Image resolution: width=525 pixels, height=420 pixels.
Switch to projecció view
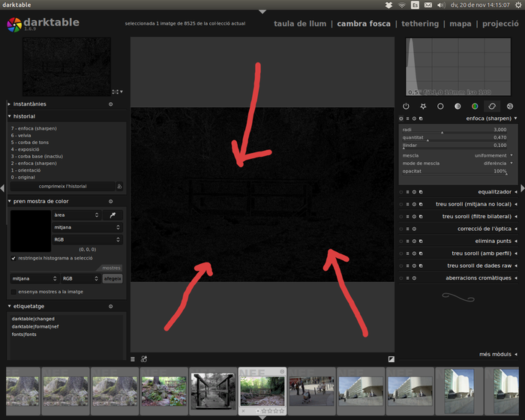tap(500, 24)
